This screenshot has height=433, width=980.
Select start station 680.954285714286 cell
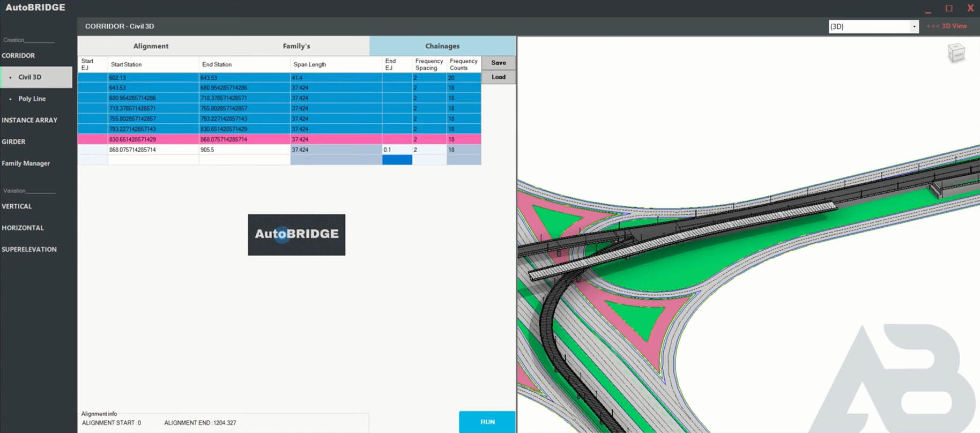[153, 98]
